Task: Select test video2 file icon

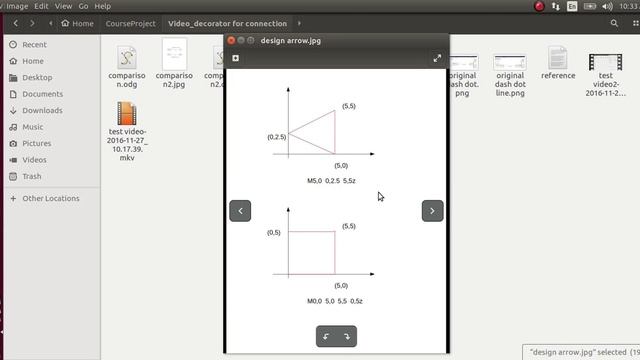Action: [x=605, y=62]
